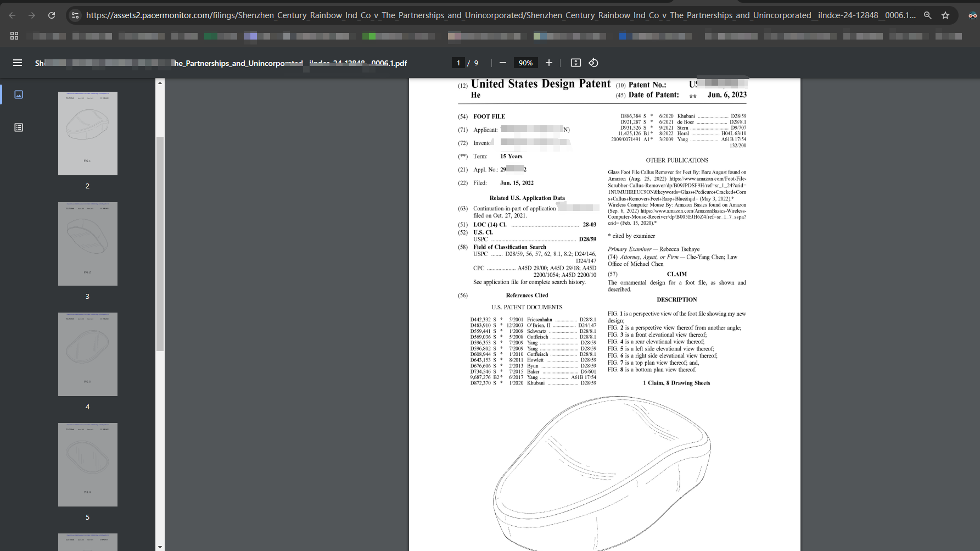Fit PDF to page
Viewport: 980px width, 551px height.
tap(576, 63)
